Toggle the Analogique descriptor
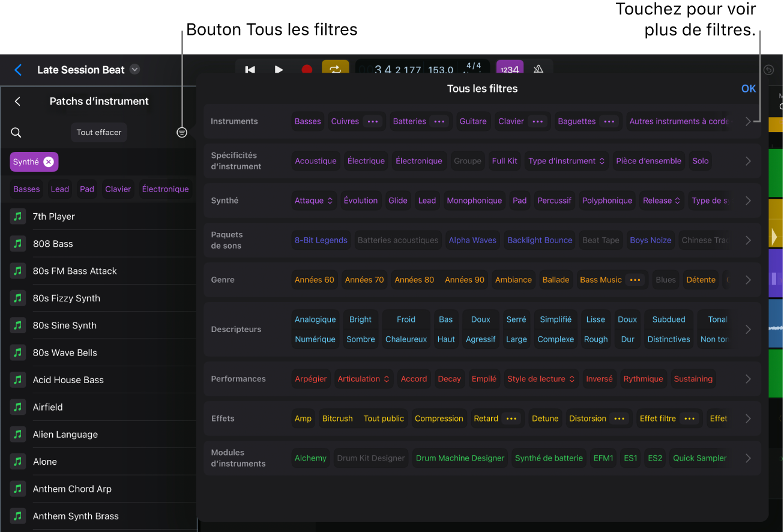 pos(315,319)
